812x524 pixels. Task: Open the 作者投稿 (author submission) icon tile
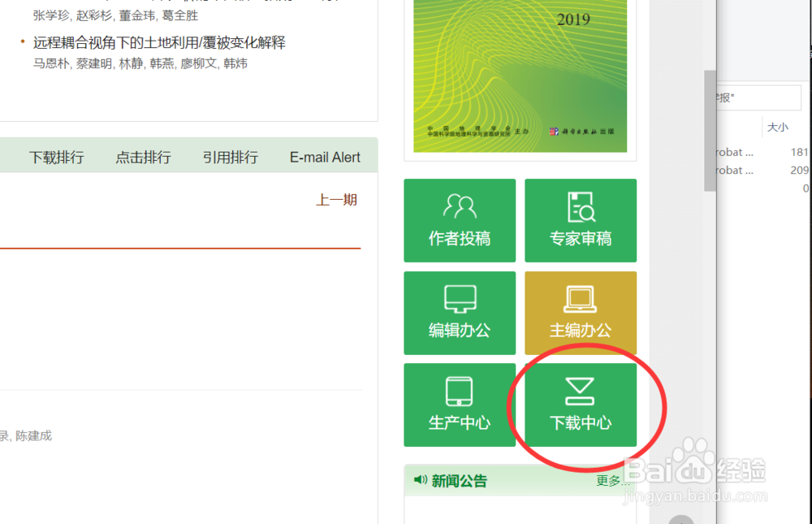460,220
